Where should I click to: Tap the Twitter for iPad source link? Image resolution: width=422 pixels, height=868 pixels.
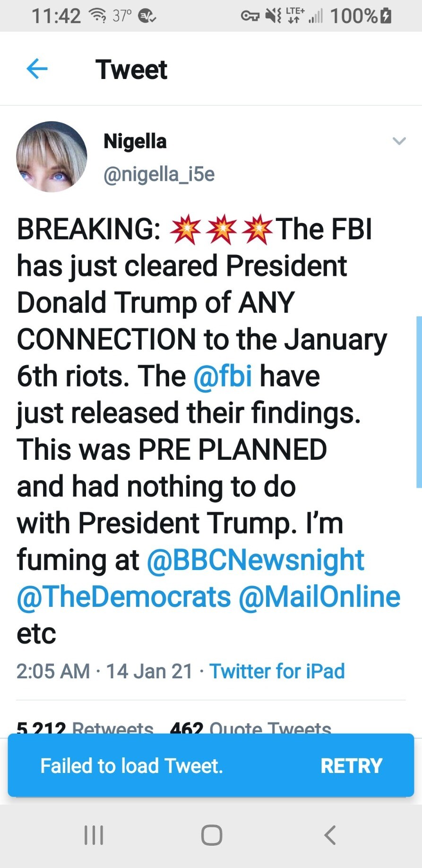[277, 671]
